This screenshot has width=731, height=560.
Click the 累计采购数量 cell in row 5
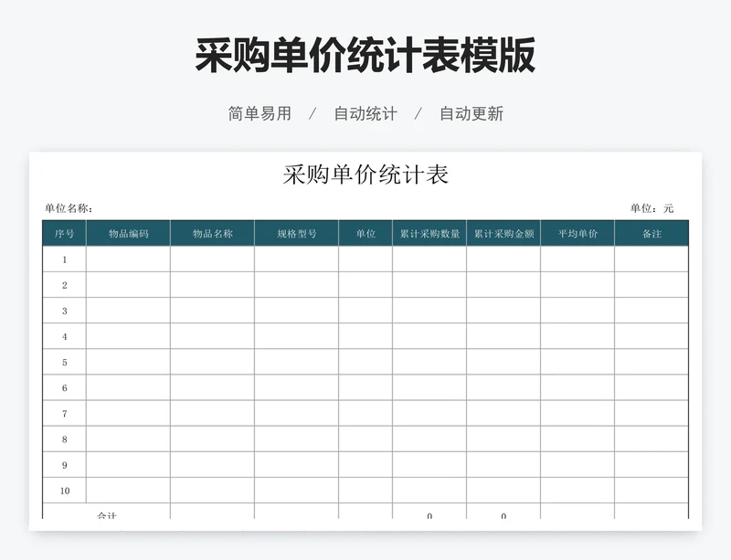(429, 362)
